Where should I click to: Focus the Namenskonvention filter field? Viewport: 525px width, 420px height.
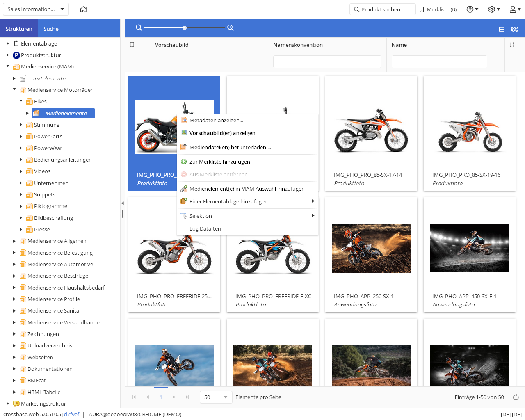(x=327, y=62)
